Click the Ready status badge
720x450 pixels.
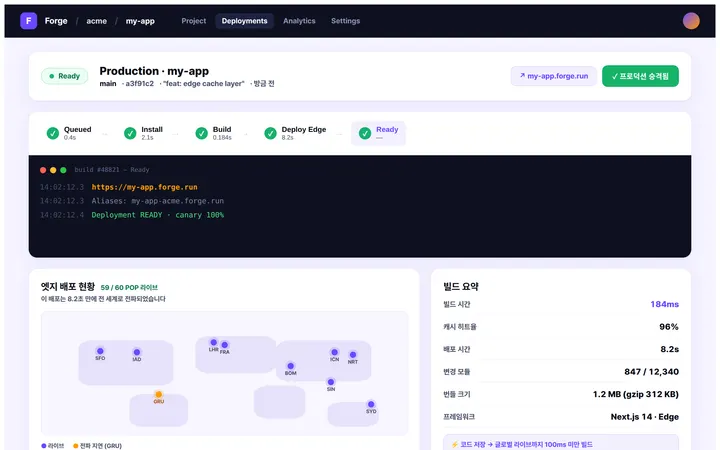(x=65, y=76)
